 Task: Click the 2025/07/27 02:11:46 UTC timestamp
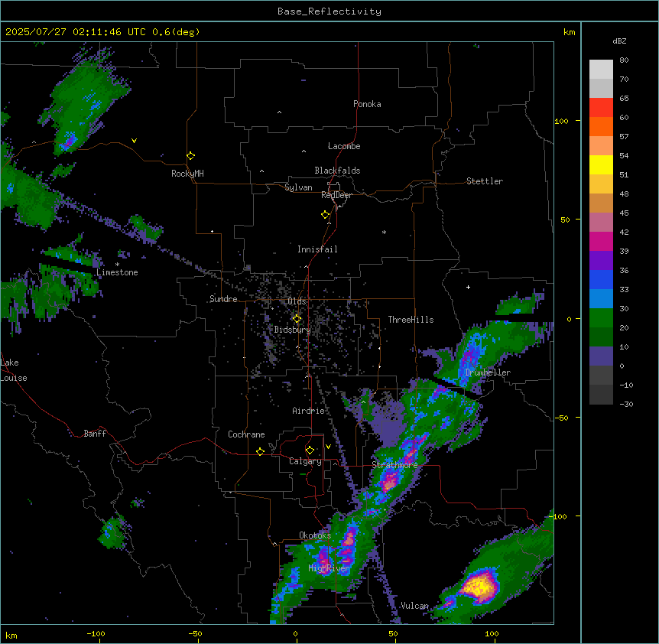(76, 32)
